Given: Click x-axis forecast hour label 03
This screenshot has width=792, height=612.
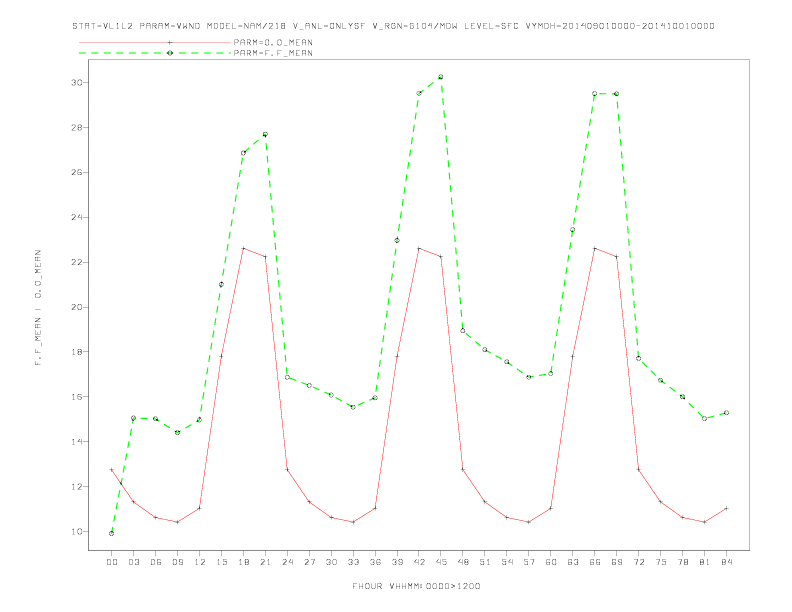Looking at the screenshot, I should (133, 562).
